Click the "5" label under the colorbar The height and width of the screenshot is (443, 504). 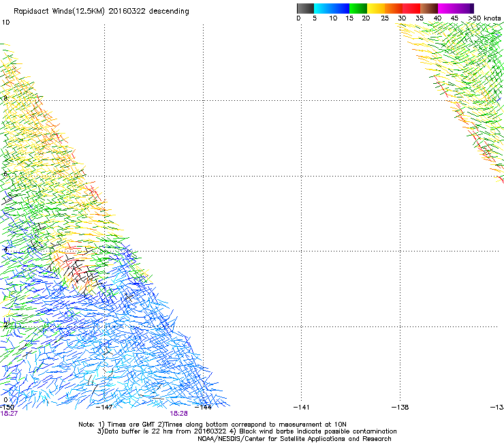click(x=315, y=18)
